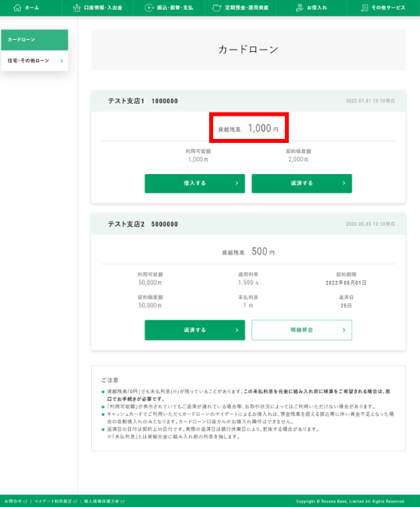Open 住宅・その他ローン in the left sidebar
The height and width of the screenshot is (507, 420).
coord(34,61)
